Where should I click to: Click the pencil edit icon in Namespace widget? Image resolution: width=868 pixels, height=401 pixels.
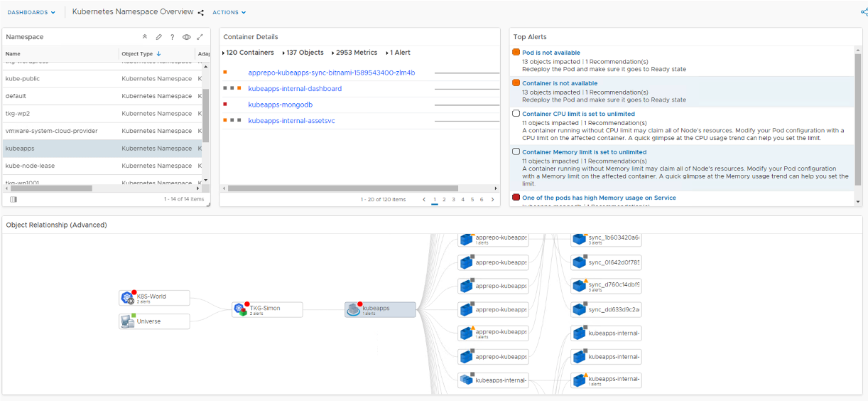pos(158,37)
